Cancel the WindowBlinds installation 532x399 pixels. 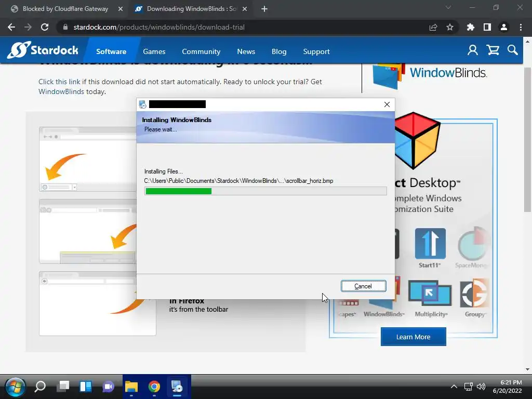point(363,286)
